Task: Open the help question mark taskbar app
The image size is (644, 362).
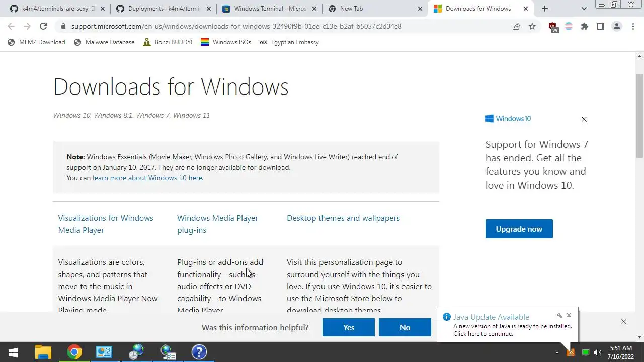Action: tap(199, 352)
